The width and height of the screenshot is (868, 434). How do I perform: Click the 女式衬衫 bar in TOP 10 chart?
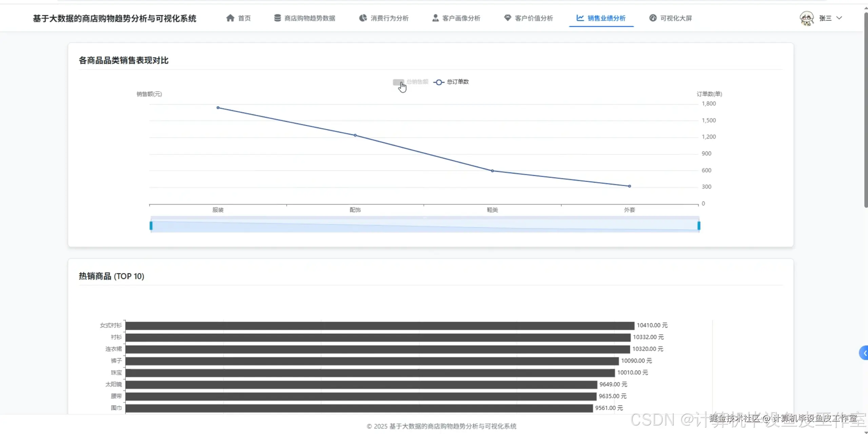(x=379, y=325)
